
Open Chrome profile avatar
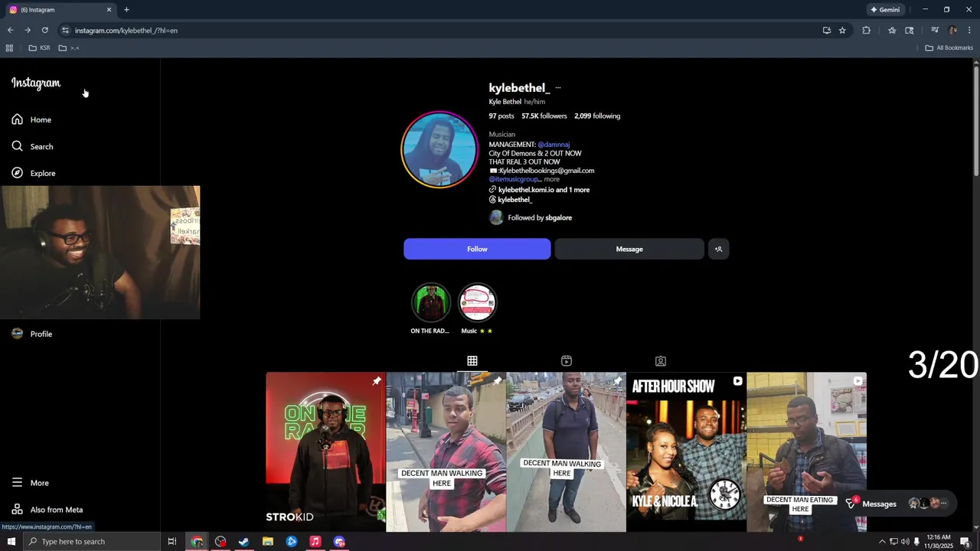952,31
